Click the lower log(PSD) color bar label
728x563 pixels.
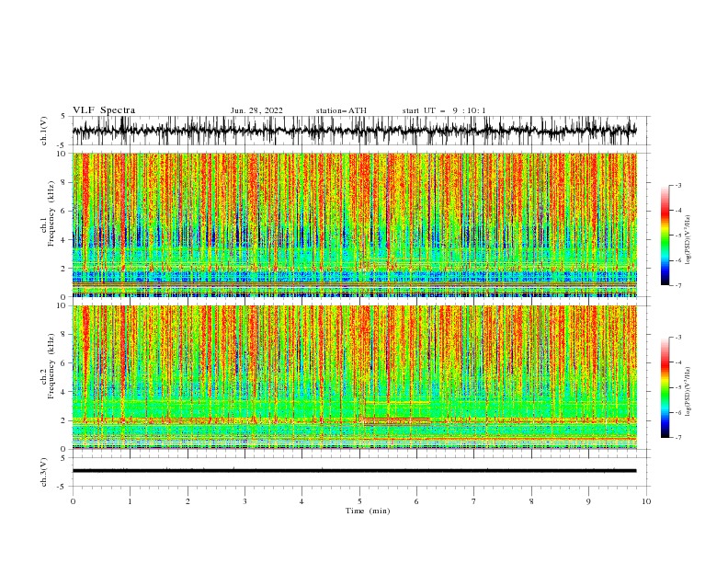coord(688,392)
